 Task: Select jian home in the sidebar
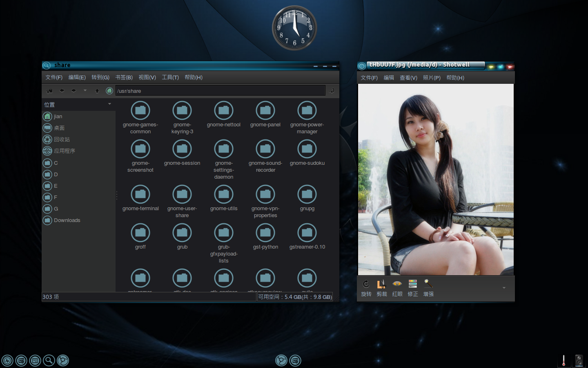pos(79,117)
